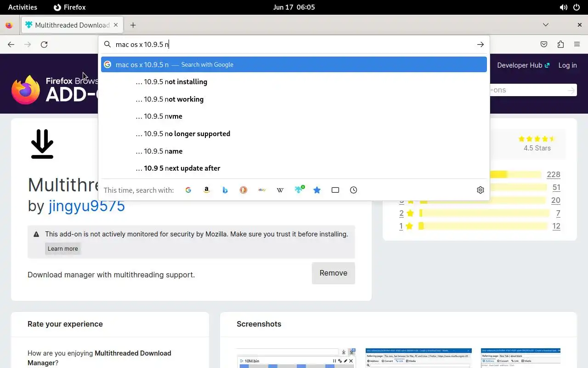Open the 20 three-star reviews link

point(556,201)
